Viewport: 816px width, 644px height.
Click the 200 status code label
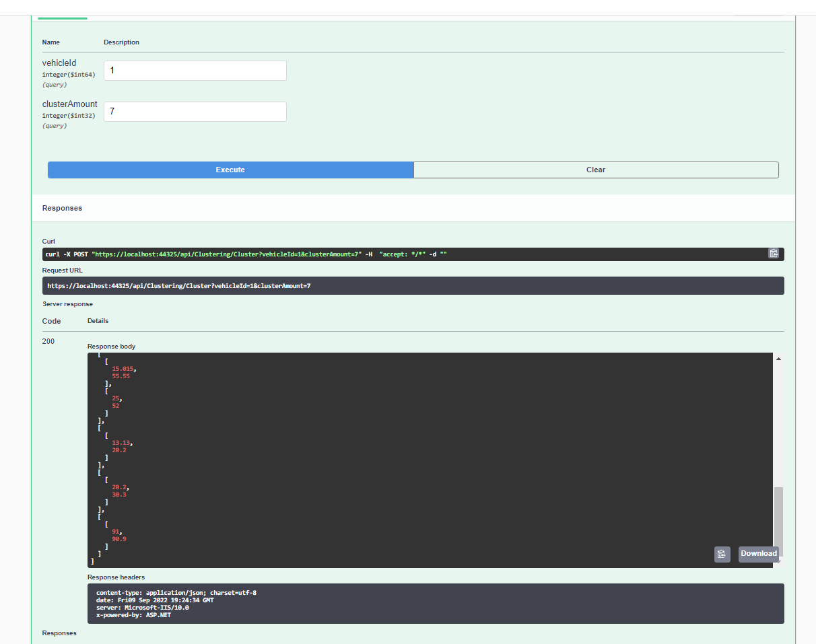click(48, 341)
